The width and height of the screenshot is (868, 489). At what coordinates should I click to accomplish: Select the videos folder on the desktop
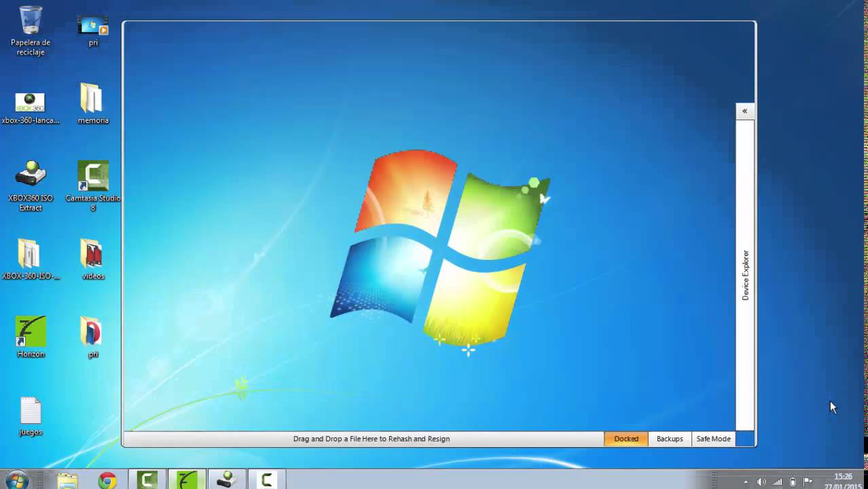(x=93, y=259)
